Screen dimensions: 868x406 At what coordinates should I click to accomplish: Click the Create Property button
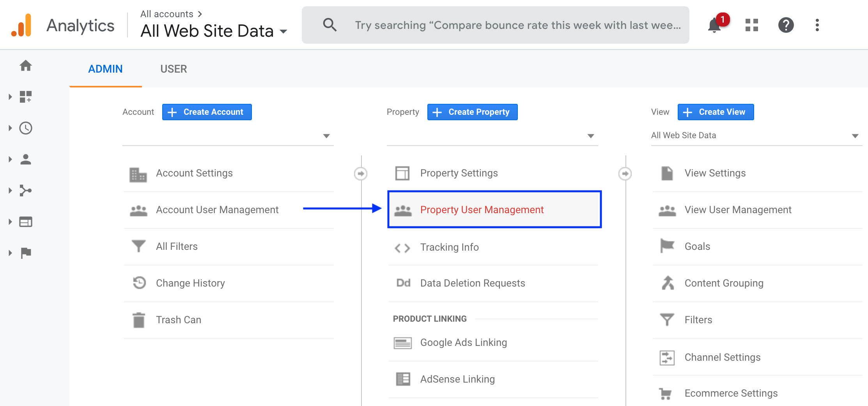click(472, 112)
